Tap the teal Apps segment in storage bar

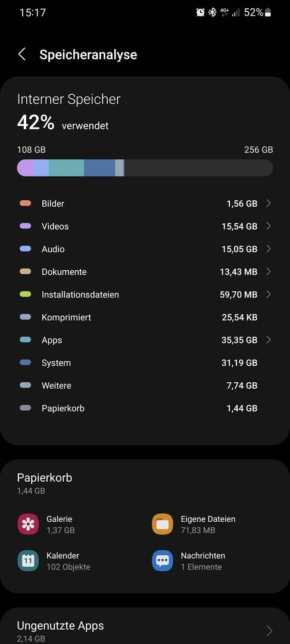tap(67, 168)
